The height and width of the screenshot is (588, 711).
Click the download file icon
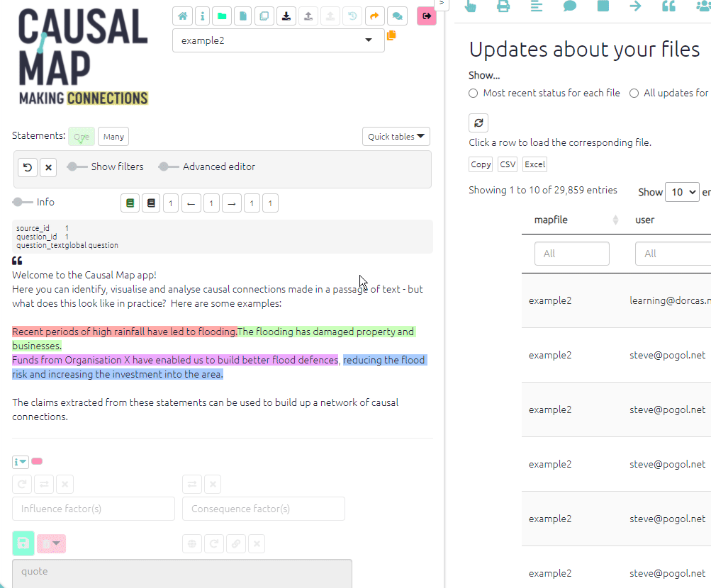(x=286, y=16)
